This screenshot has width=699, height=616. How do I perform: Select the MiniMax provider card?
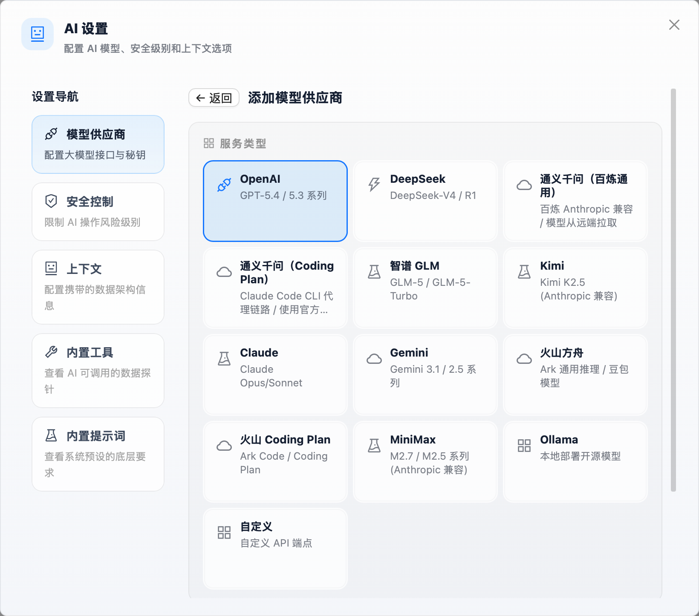[425, 462]
